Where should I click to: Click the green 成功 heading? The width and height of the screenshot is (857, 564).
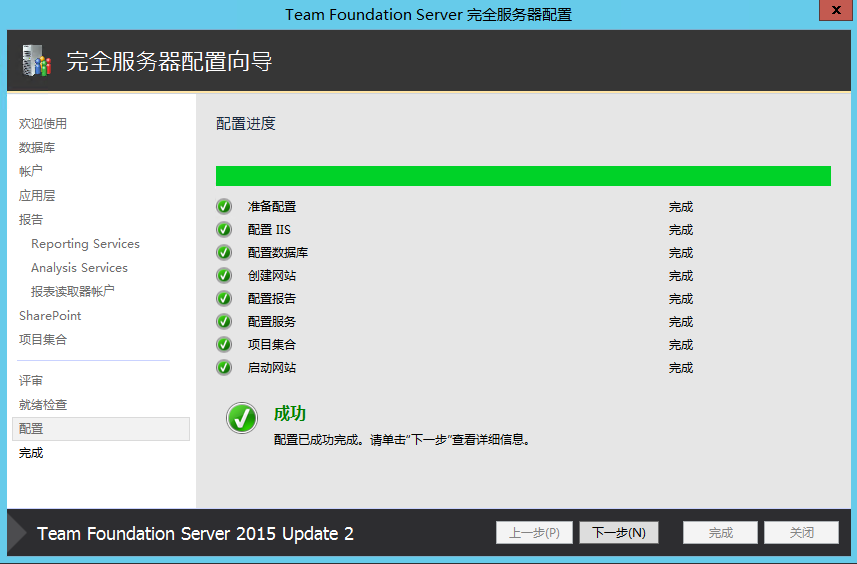pyautogui.click(x=290, y=413)
